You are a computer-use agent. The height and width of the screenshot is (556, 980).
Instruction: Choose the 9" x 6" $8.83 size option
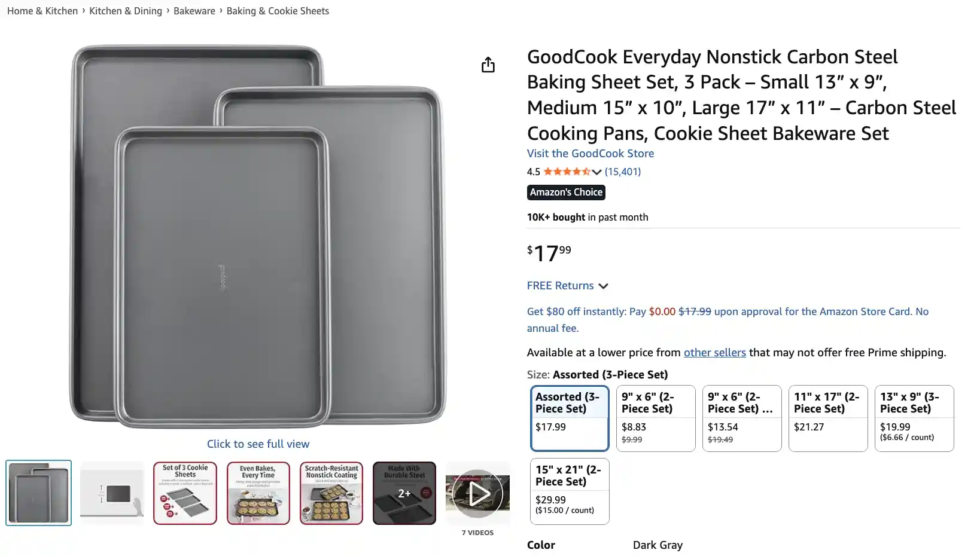coord(655,418)
